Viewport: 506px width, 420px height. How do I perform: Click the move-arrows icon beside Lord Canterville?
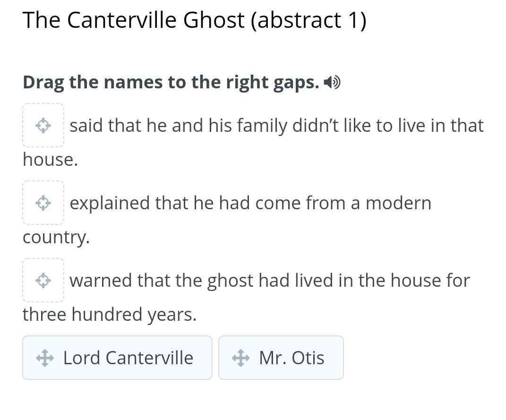(x=45, y=358)
